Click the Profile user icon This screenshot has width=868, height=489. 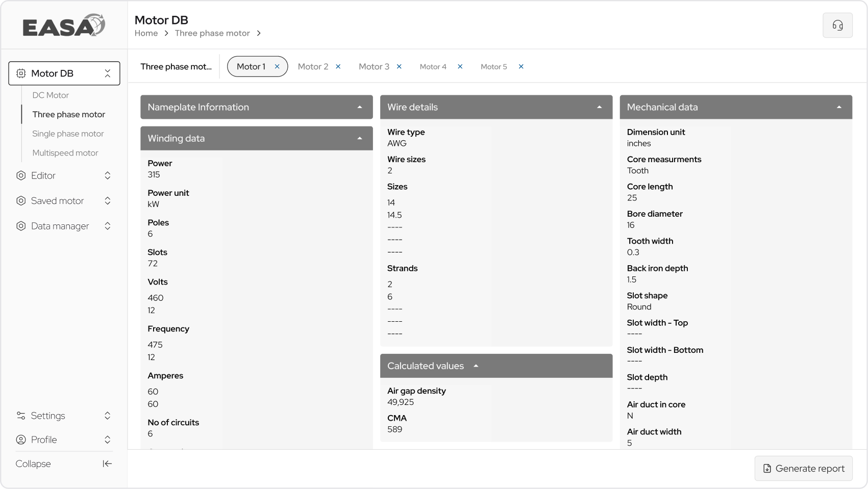point(21,440)
